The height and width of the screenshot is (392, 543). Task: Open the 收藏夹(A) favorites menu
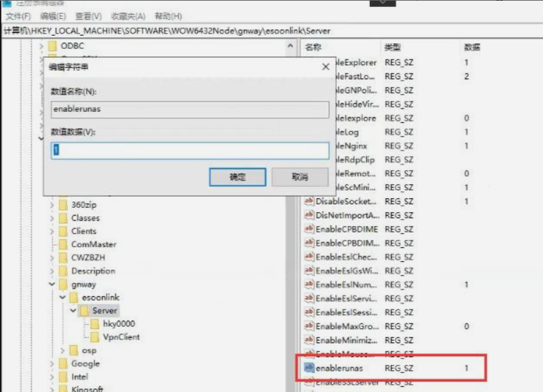click(x=128, y=16)
